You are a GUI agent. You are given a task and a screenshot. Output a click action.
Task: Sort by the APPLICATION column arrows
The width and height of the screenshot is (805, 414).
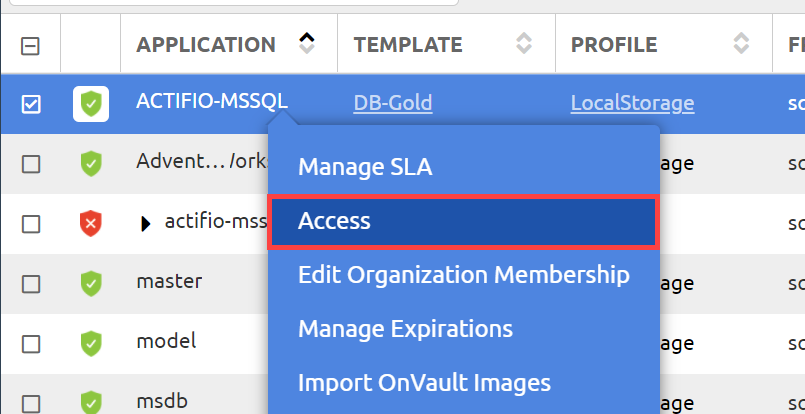point(306,43)
